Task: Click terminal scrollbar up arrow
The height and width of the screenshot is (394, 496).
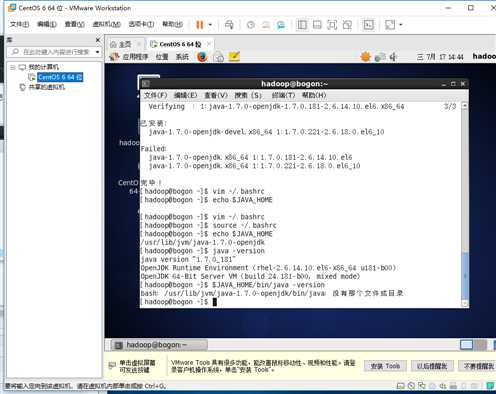Action: point(465,106)
